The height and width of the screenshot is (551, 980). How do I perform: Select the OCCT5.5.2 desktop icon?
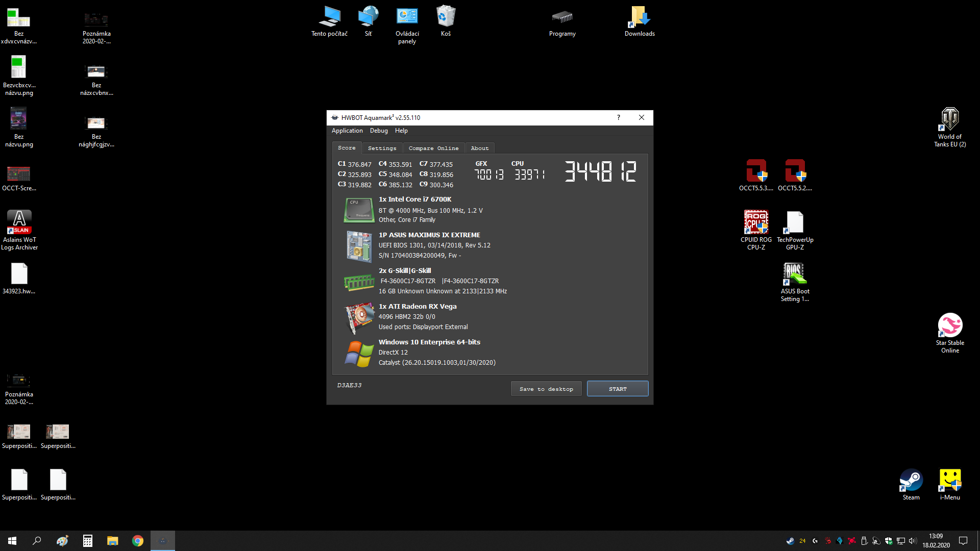click(x=795, y=175)
